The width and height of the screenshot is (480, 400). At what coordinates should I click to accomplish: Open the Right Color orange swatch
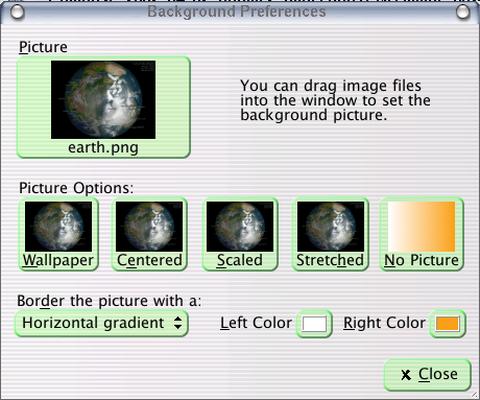pyautogui.click(x=447, y=324)
